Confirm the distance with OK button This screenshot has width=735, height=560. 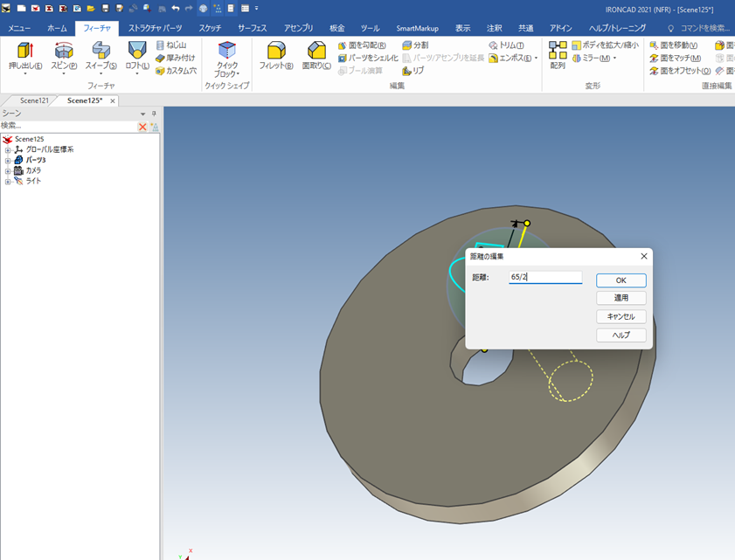click(621, 280)
